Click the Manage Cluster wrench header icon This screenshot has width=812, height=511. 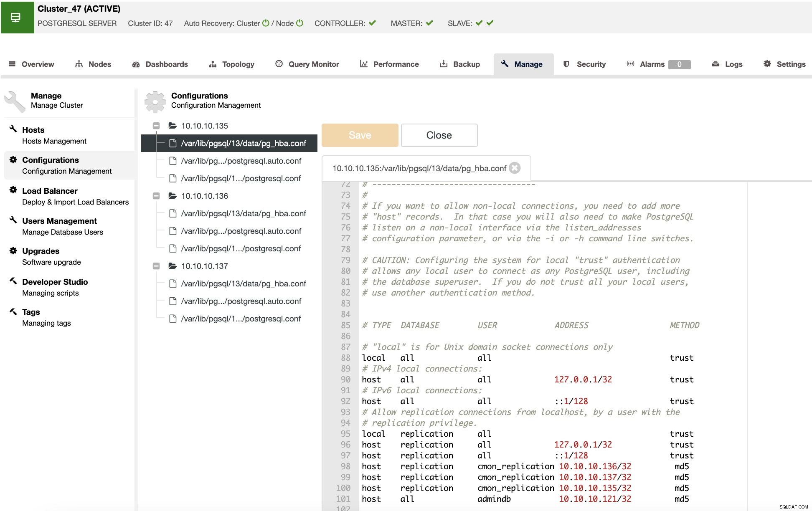pyautogui.click(x=15, y=102)
